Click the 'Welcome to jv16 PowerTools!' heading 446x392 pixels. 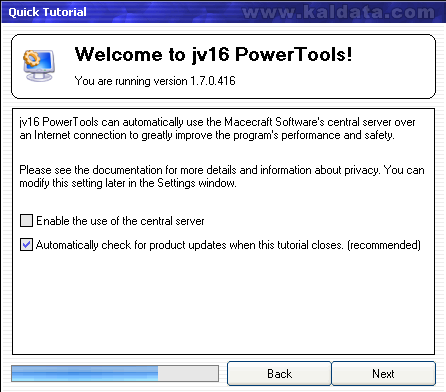coord(213,54)
